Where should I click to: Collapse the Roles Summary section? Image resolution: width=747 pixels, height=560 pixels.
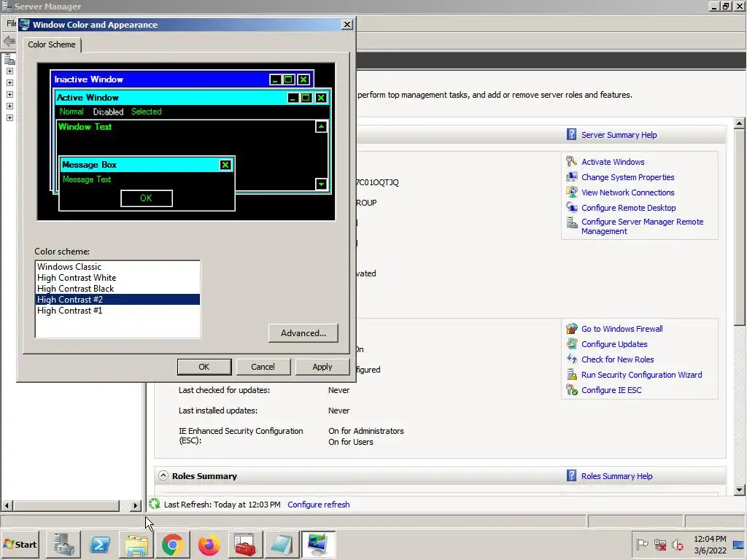click(x=163, y=475)
